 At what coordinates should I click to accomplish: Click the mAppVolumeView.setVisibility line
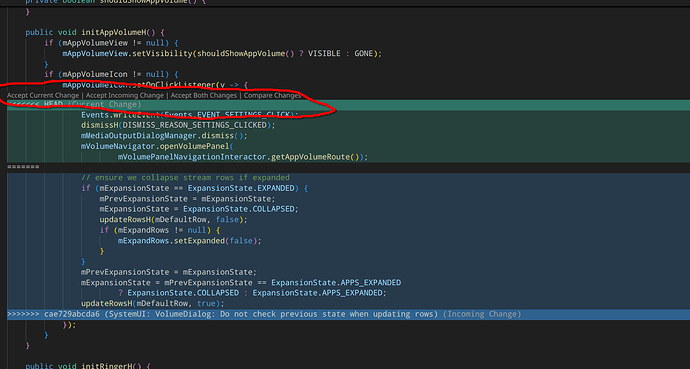(x=222, y=54)
